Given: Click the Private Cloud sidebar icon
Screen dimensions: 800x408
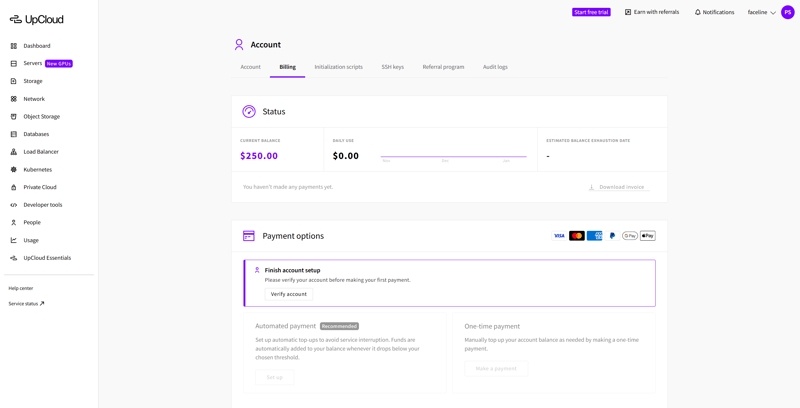Looking at the screenshot, I should [14, 187].
